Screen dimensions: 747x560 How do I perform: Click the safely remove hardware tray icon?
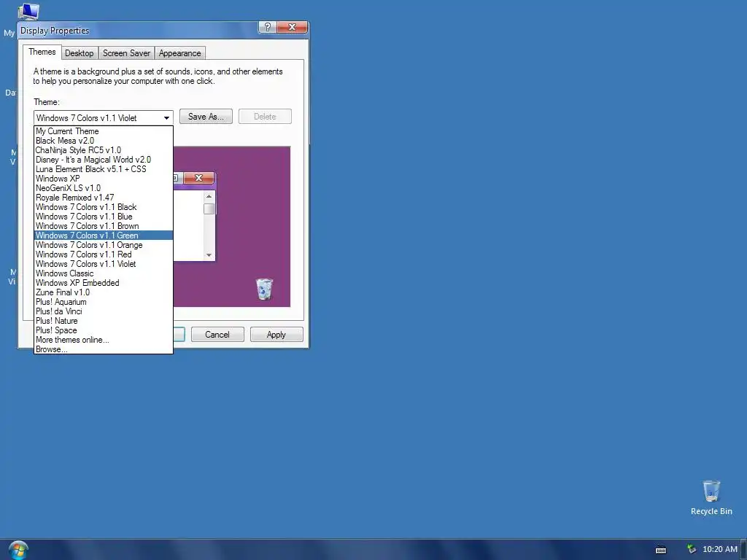coord(692,550)
